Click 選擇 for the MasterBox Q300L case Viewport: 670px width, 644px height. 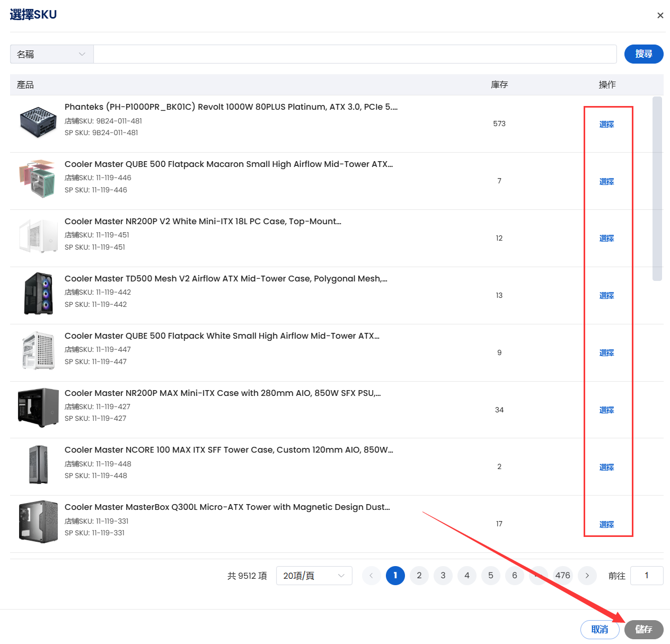(x=607, y=524)
